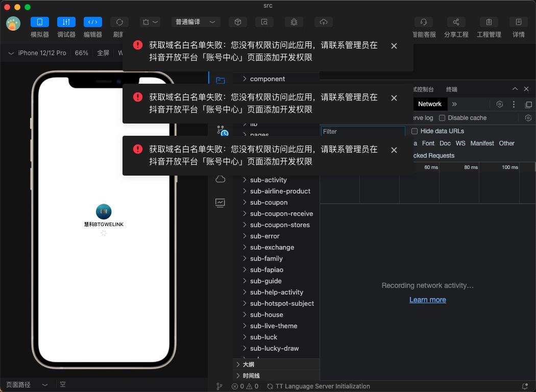
Task: Open the 普通编译 compile mode dropdown
Action: (x=196, y=22)
